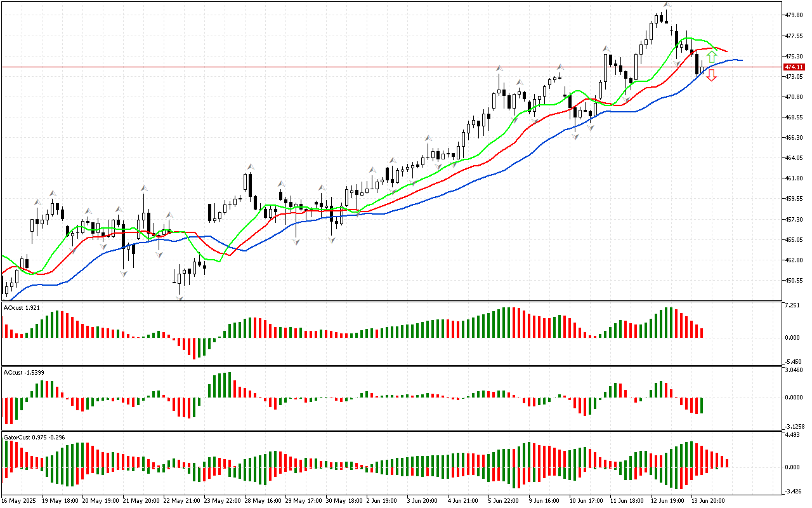Click the -3.1258 value on the AC scale
The width and height of the screenshot is (812, 508).
coord(796,426)
